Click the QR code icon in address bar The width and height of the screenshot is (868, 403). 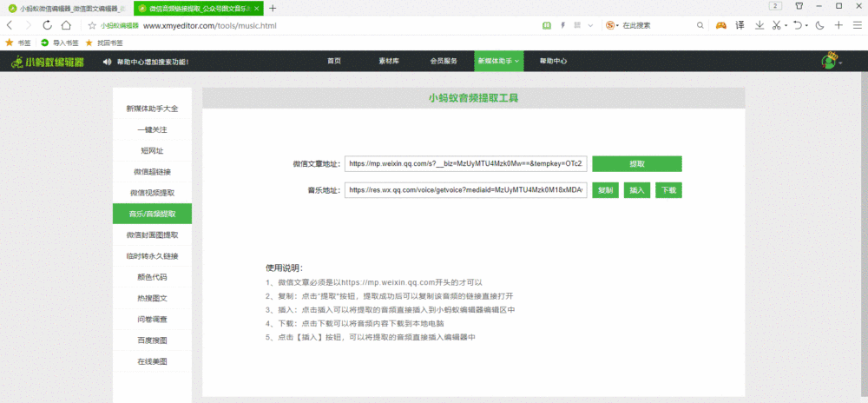577,25
